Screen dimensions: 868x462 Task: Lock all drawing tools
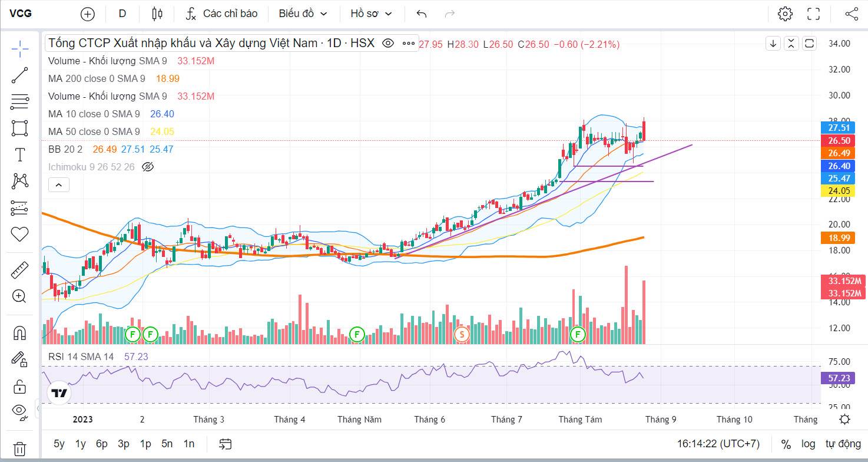tap(19, 387)
